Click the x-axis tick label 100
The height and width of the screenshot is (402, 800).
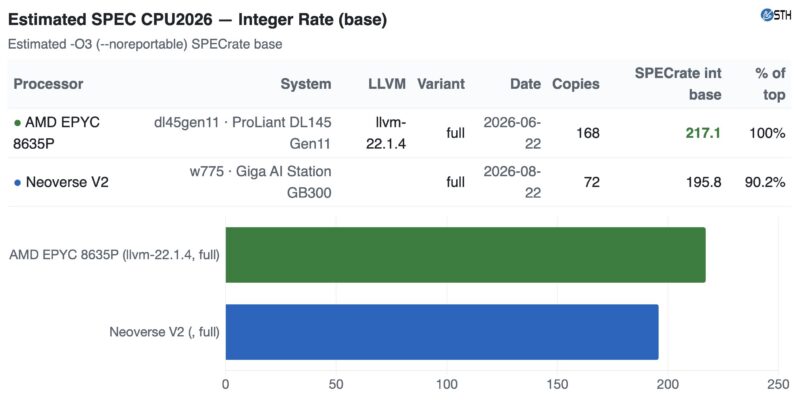(x=446, y=384)
